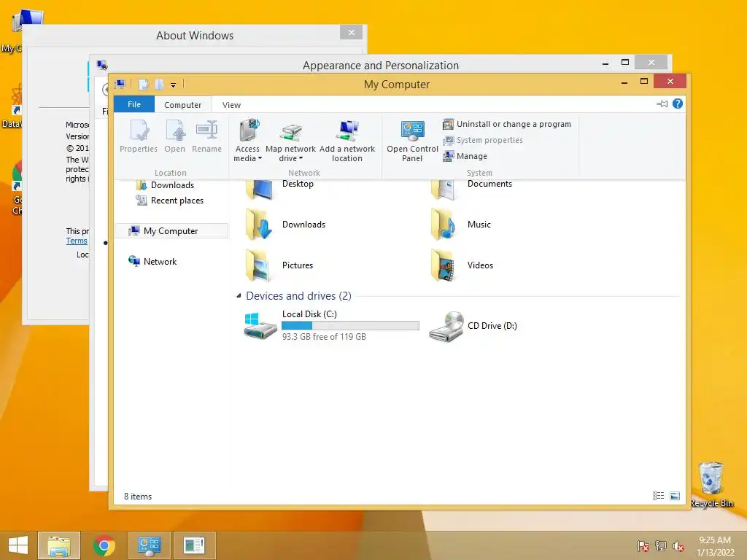Viewport: 747px width, 560px height.
Task: Select CD Drive (D:)
Action: 473,326
